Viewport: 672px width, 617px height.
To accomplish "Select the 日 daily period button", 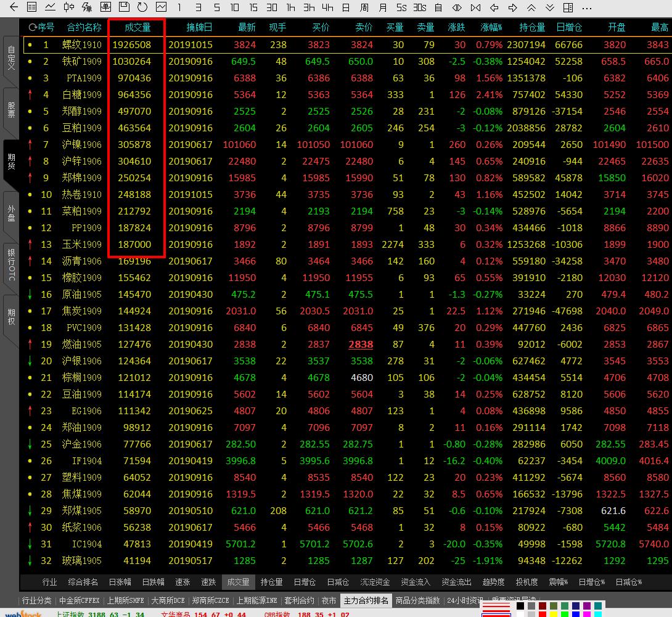I will (346, 7).
